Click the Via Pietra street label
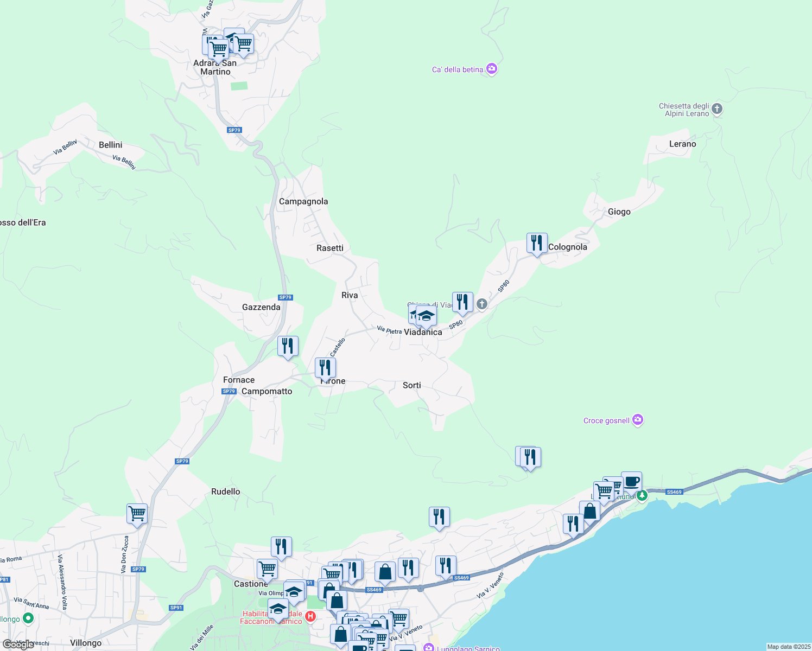The image size is (812, 651). click(389, 330)
